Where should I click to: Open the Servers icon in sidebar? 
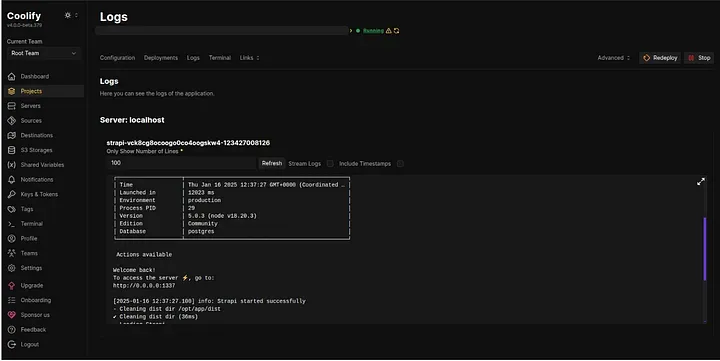[x=12, y=106]
